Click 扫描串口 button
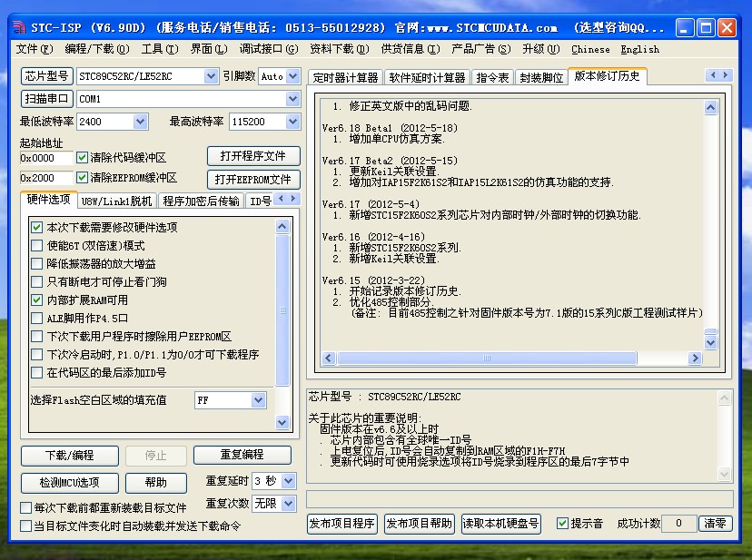752x560 pixels. [47, 99]
